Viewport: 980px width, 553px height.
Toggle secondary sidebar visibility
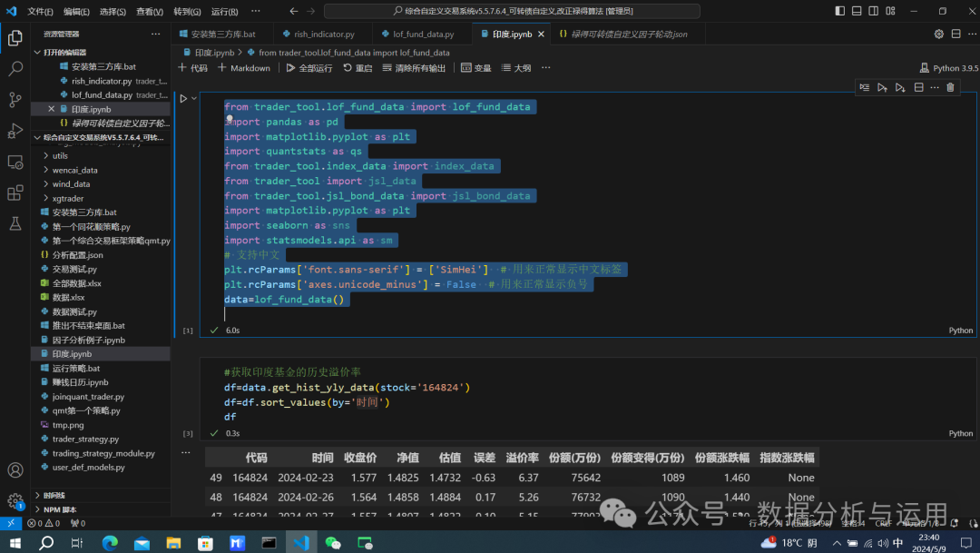click(874, 11)
